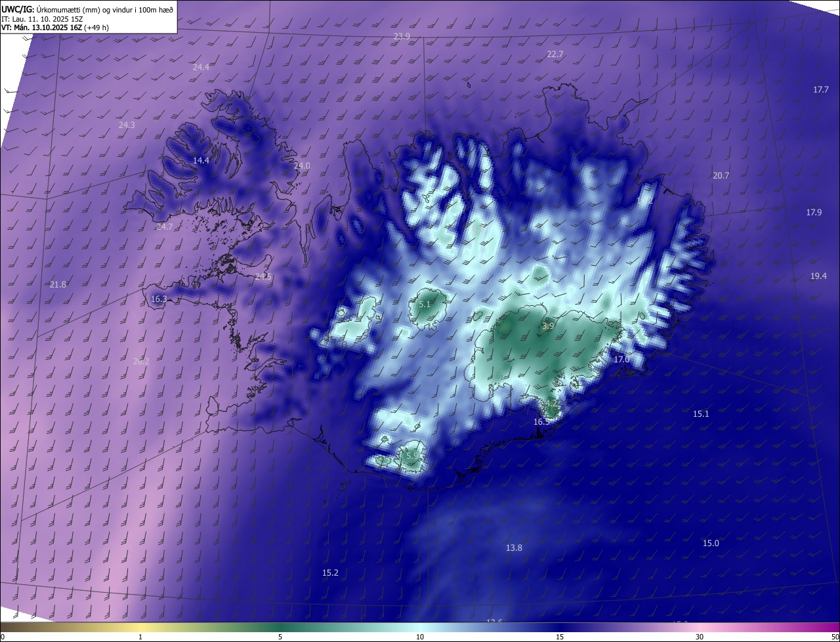840x642 pixels.
Task: Click the map value 21.8
Action: 58,285
